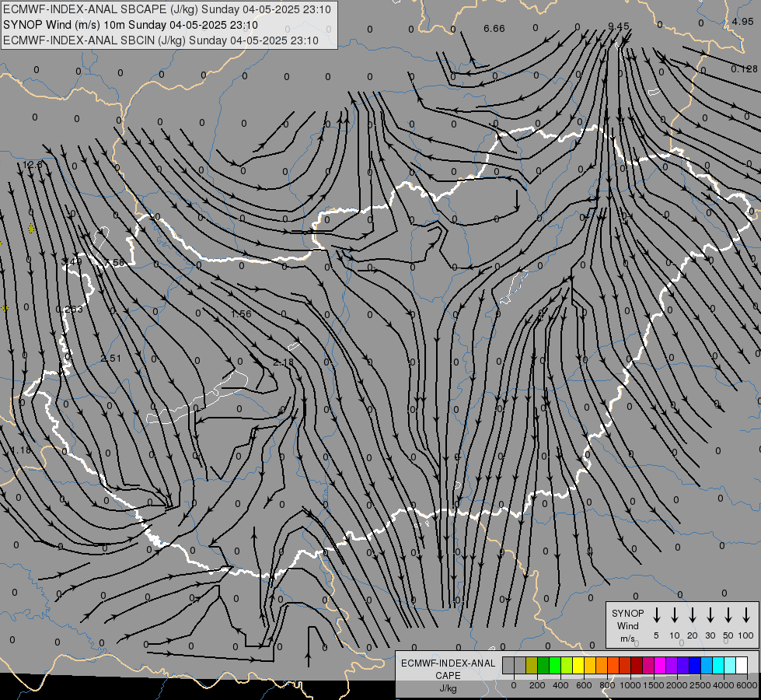Click the 2.51 value on the map
This screenshot has height=700, width=761.
pos(110,358)
